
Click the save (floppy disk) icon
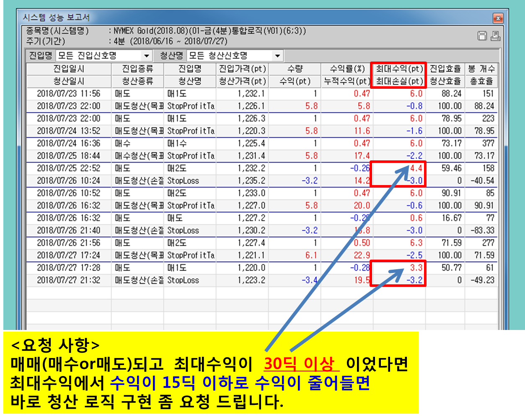coord(482,36)
